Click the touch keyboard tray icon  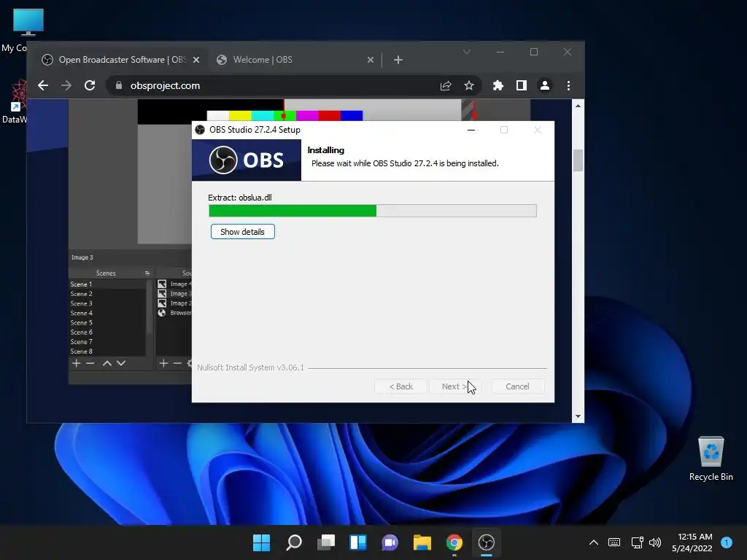click(x=614, y=542)
